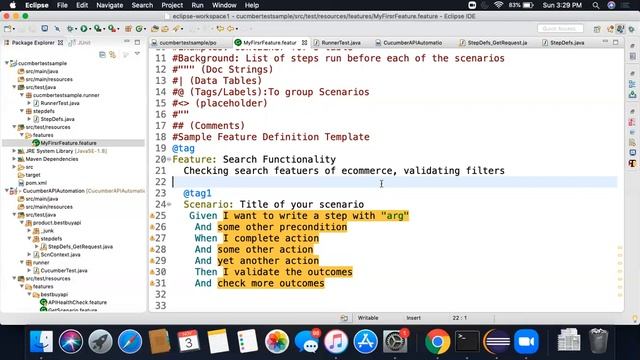The image size is (640, 360).
Task: Collapse the stepdefs package under cucmbertestsample
Action: (x=22, y=111)
